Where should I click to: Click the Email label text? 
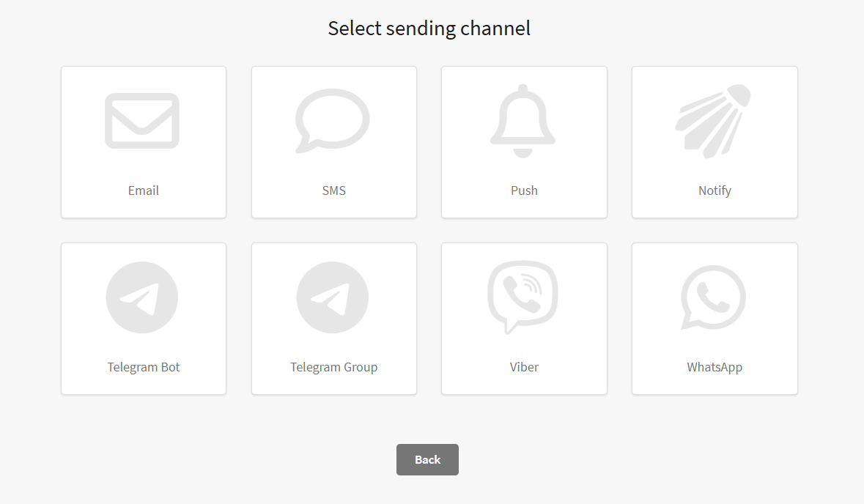(x=143, y=190)
